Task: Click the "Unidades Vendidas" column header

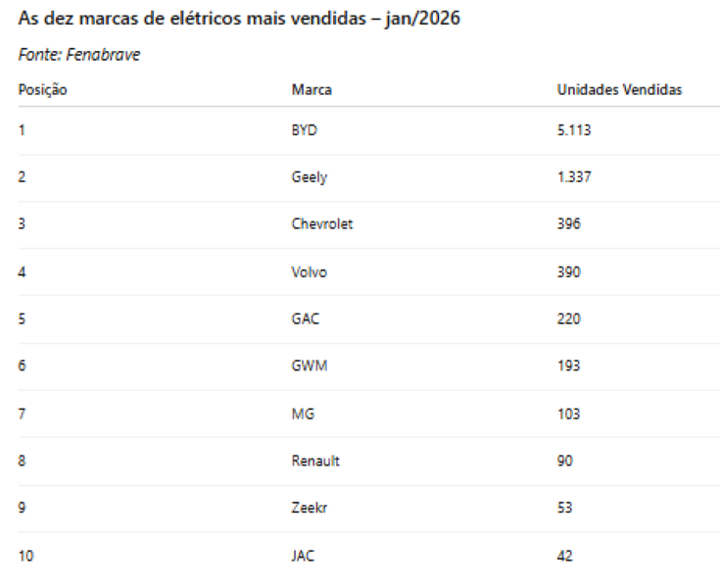Action: 619,90
